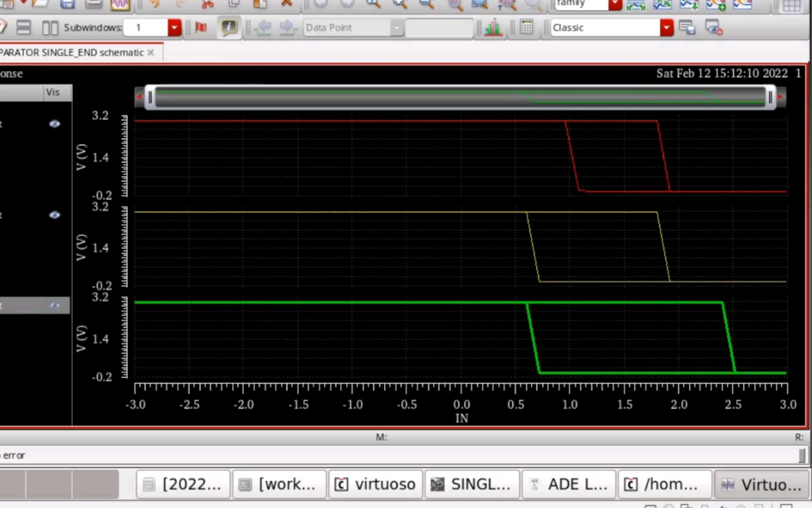Image resolution: width=812 pixels, height=508 pixels.
Task: Click the swap traces icon right of family
Action: coord(636,4)
